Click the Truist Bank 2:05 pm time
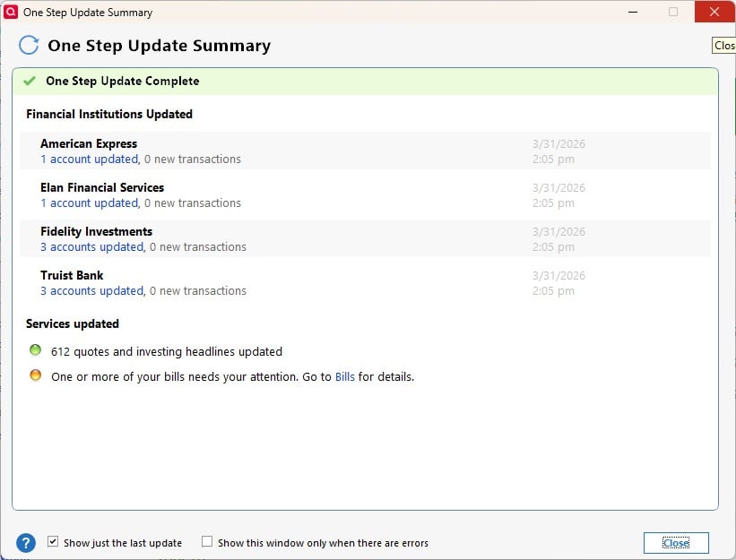The image size is (736, 560). click(x=553, y=291)
